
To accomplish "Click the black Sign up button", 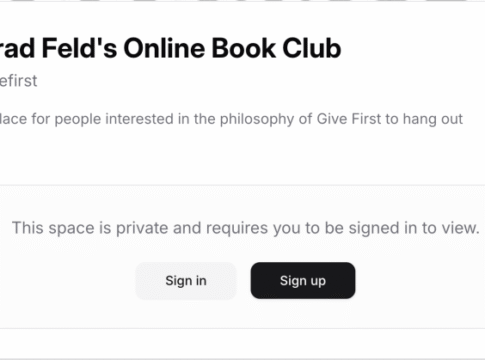I will click(303, 281).
